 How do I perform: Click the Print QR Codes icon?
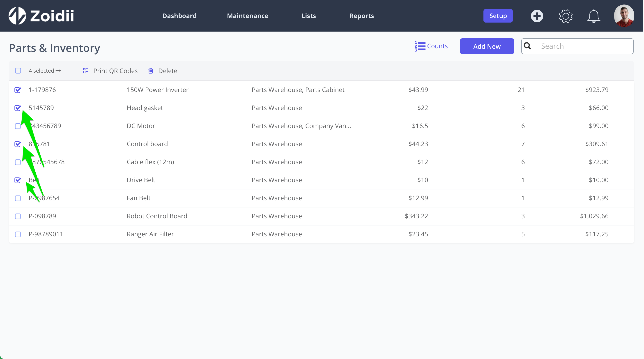[x=85, y=71]
